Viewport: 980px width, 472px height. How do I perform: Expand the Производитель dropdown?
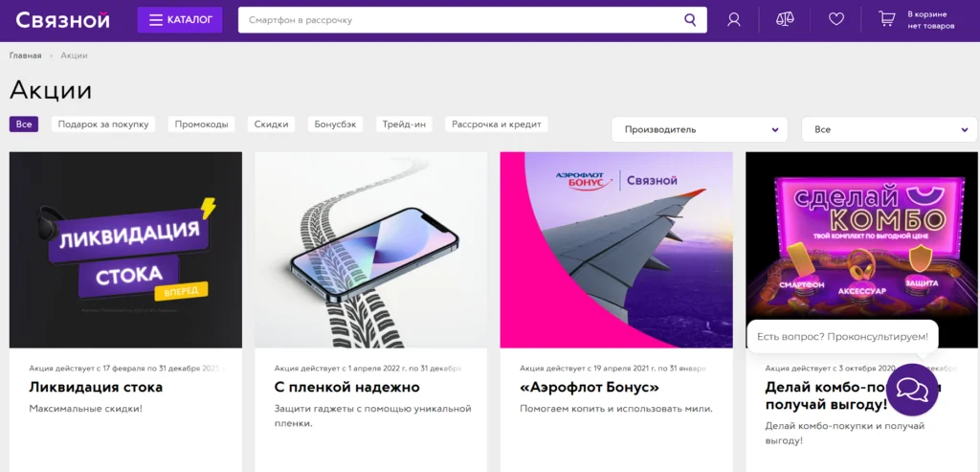click(x=700, y=129)
